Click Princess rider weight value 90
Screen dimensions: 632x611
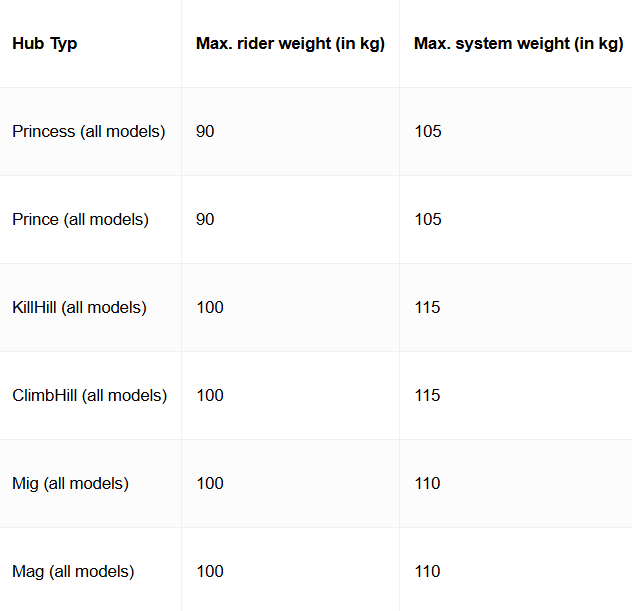pyautogui.click(x=205, y=131)
